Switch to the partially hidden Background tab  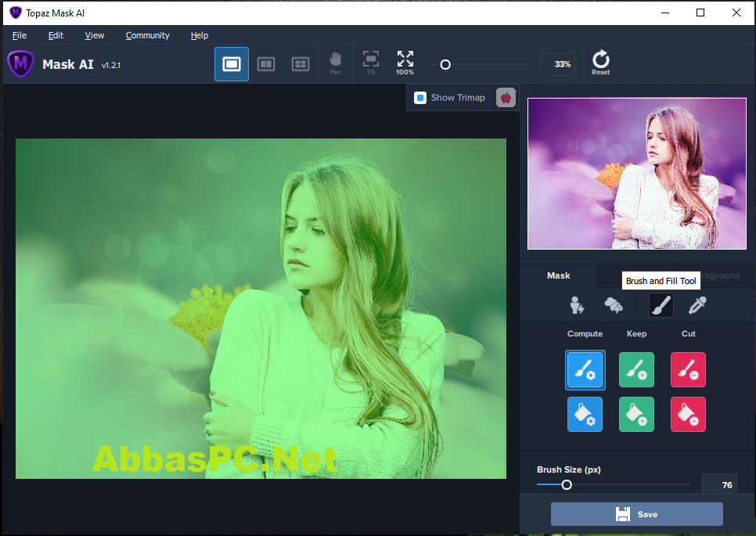pyautogui.click(x=720, y=275)
